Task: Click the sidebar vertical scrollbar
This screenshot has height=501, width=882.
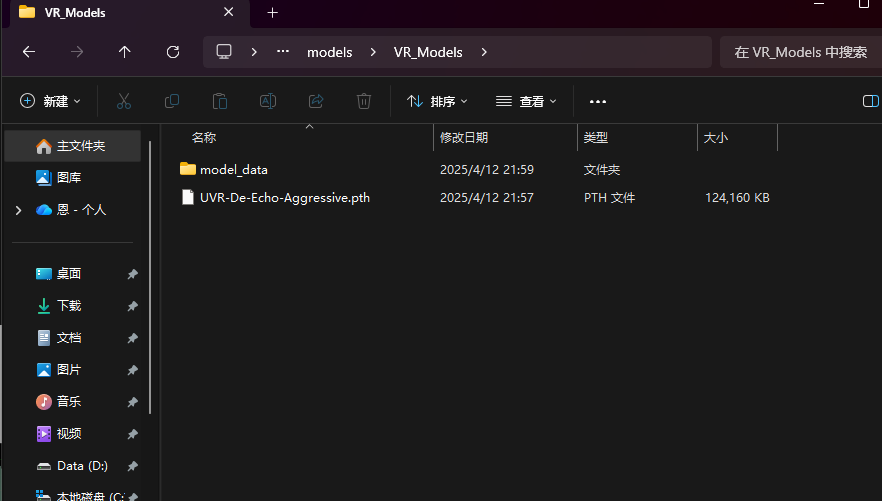Action: coord(150,278)
